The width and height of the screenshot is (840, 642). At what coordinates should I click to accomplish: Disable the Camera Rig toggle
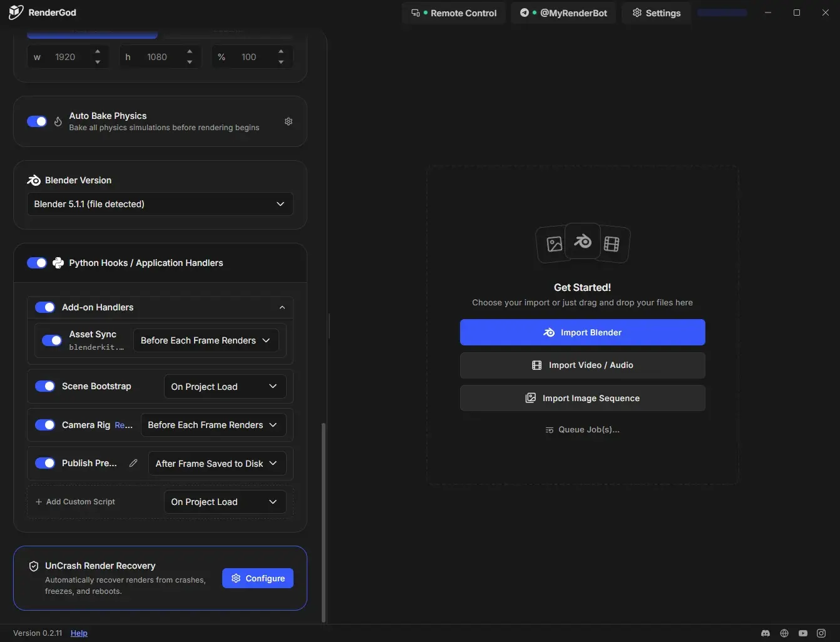click(x=45, y=425)
